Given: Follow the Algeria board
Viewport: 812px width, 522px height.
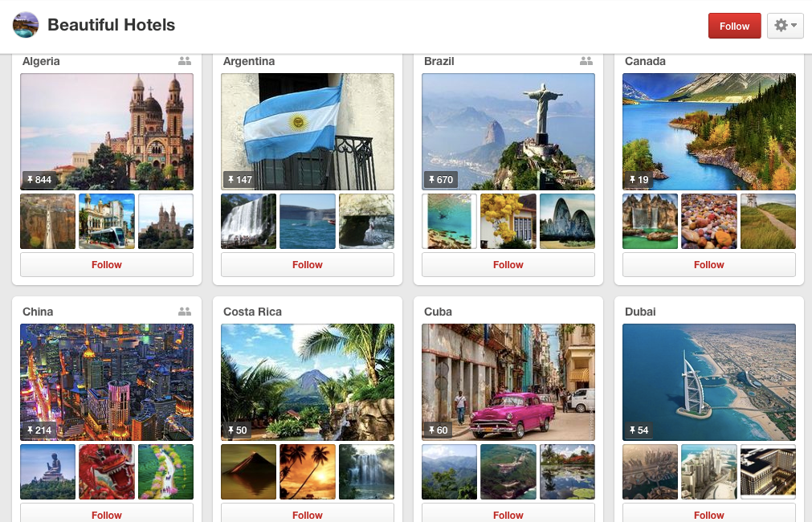Looking at the screenshot, I should point(107,265).
